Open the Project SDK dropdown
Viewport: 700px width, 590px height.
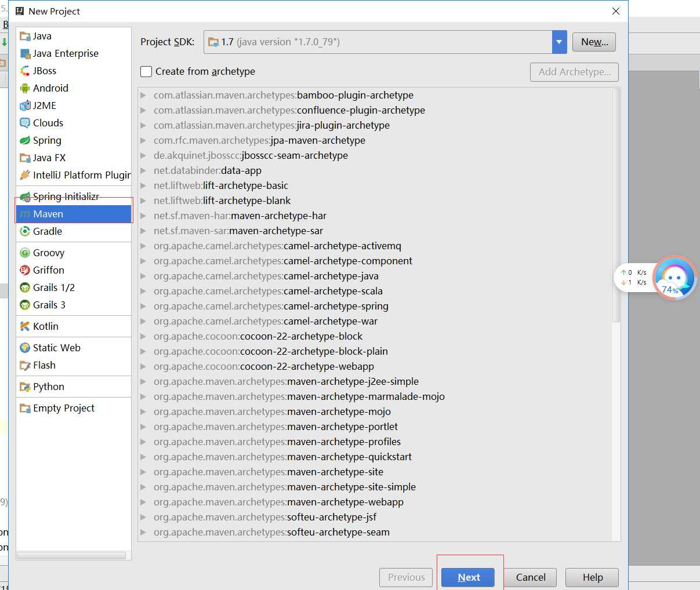click(x=560, y=42)
